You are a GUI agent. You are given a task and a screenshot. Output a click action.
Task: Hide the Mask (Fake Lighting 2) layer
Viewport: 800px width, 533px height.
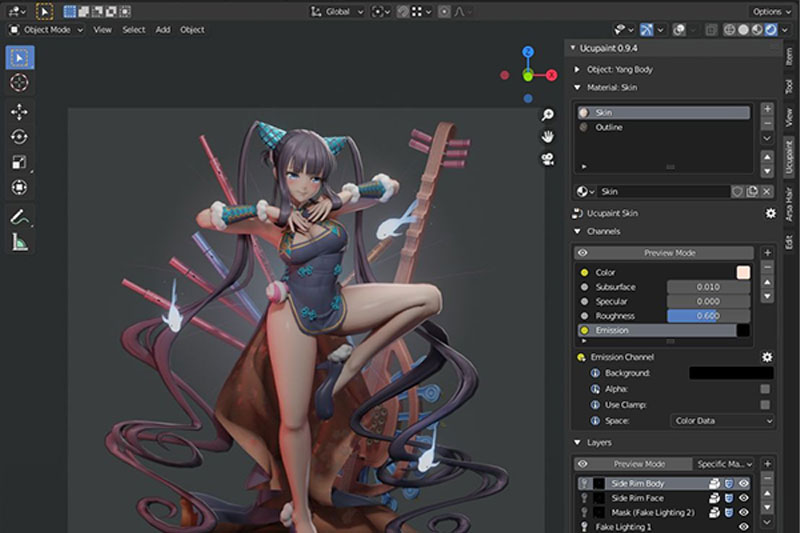pyautogui.click(x=744, y=512)
